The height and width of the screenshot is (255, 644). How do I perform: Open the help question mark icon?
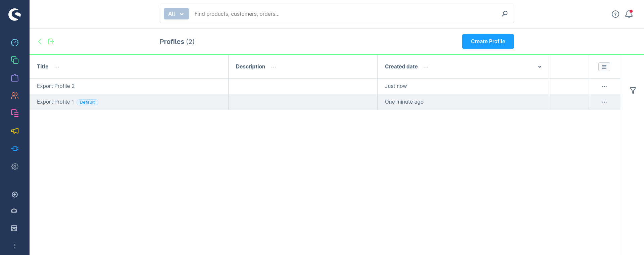tap(615, 14)
